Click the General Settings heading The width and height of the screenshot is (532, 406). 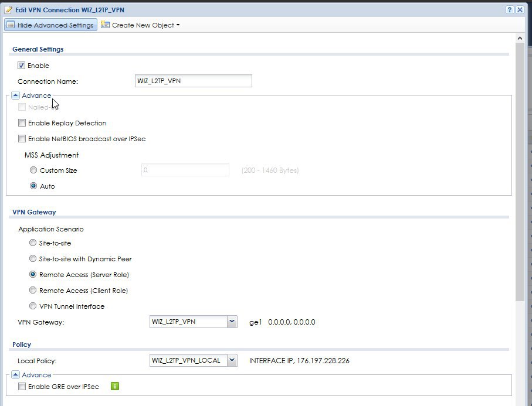(x=38, y=49)
